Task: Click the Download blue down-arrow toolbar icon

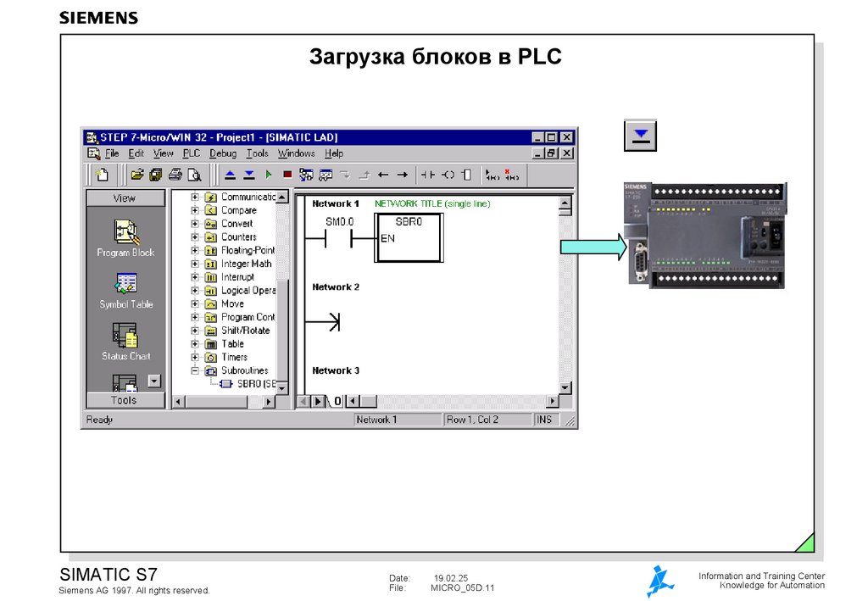Action: pyautogui.click(x=250, y=175)
